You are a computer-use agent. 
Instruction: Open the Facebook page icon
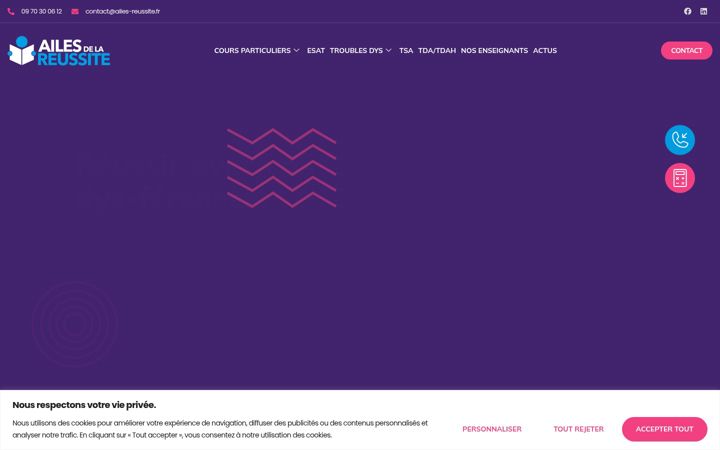coord(687,11)
